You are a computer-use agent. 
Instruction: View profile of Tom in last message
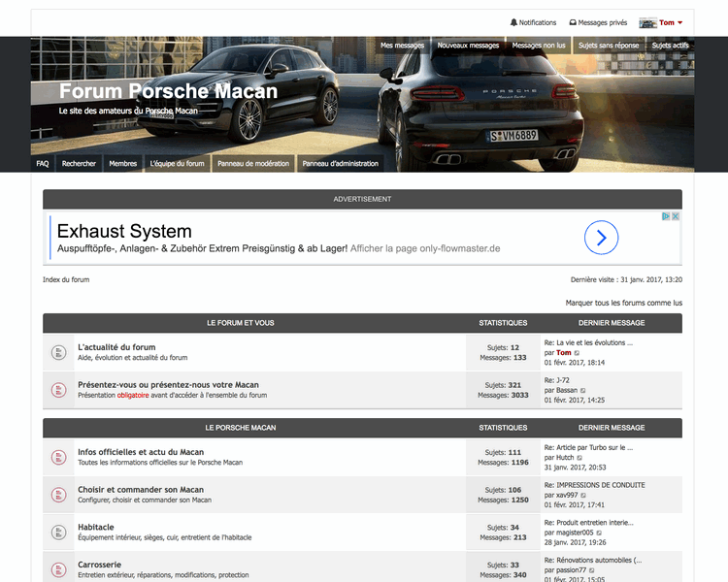tap(564, 353)
